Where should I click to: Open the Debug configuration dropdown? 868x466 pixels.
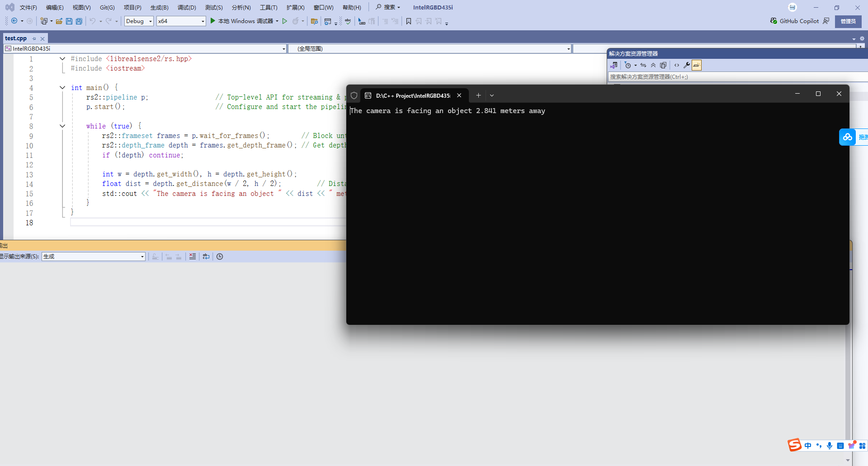point(139,21)
